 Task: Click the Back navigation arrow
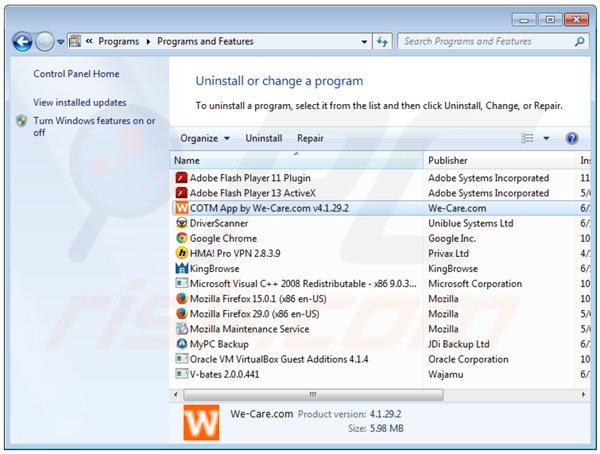[22, 41]
